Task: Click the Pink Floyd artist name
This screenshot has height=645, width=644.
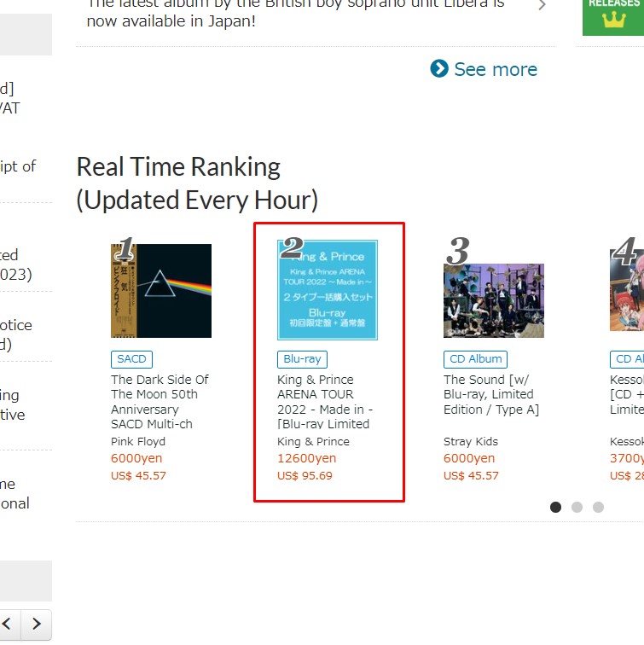Action: [138, 441]
